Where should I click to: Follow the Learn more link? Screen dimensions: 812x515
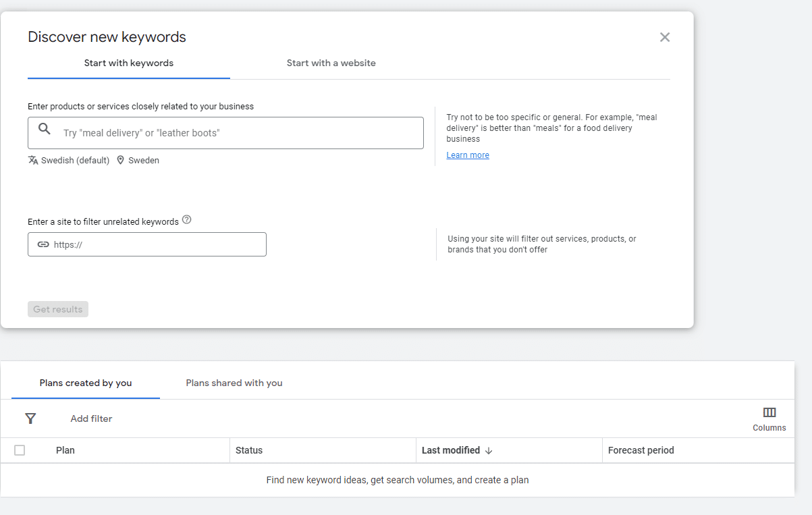468,155
